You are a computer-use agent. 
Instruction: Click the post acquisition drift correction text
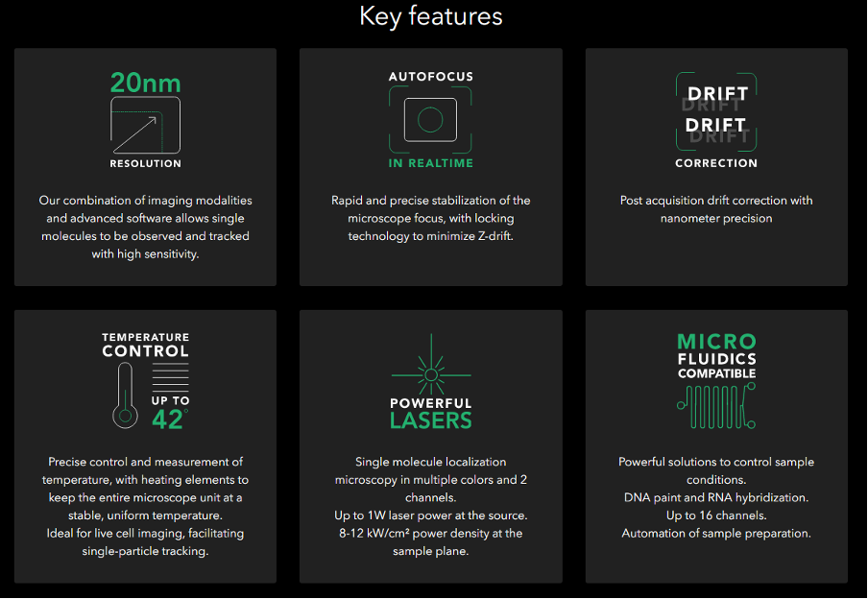pos(716,209)
